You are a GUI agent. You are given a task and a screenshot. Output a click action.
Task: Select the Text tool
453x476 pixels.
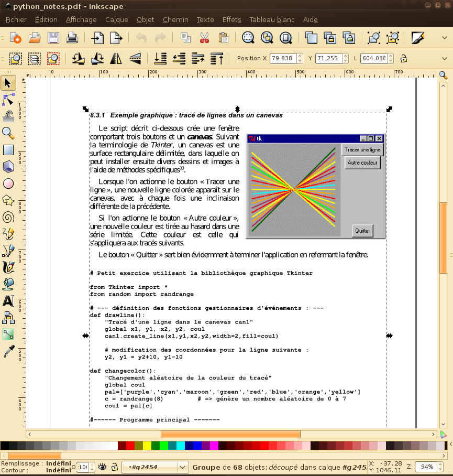pos(8,301)
